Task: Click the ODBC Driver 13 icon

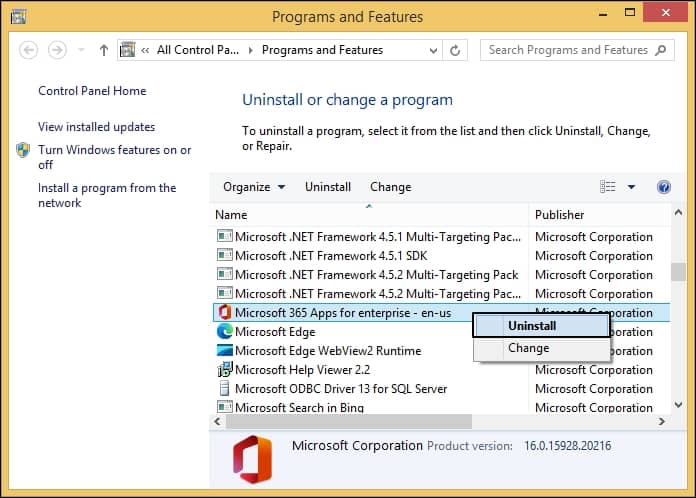Action: click(x=225, y=388)
